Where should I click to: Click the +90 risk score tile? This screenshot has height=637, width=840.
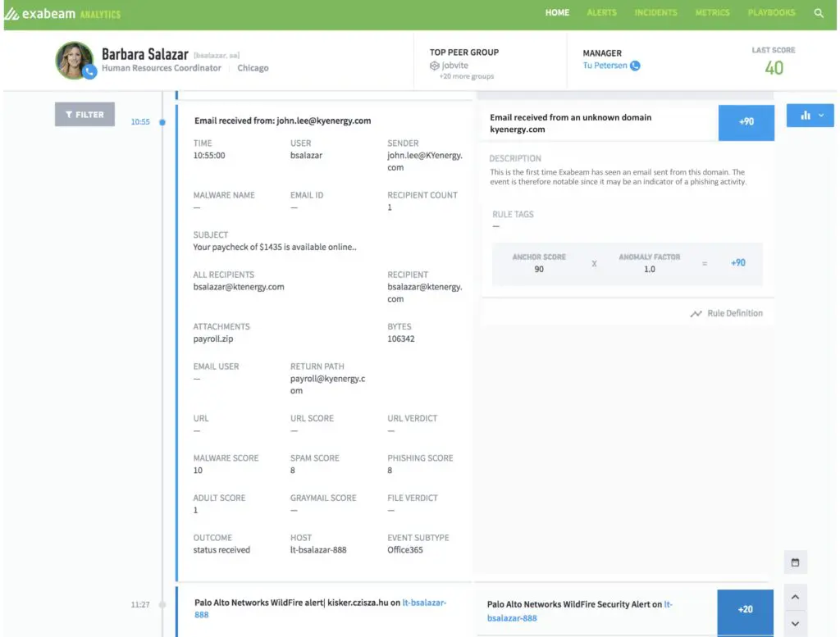(x=746, y=121)
